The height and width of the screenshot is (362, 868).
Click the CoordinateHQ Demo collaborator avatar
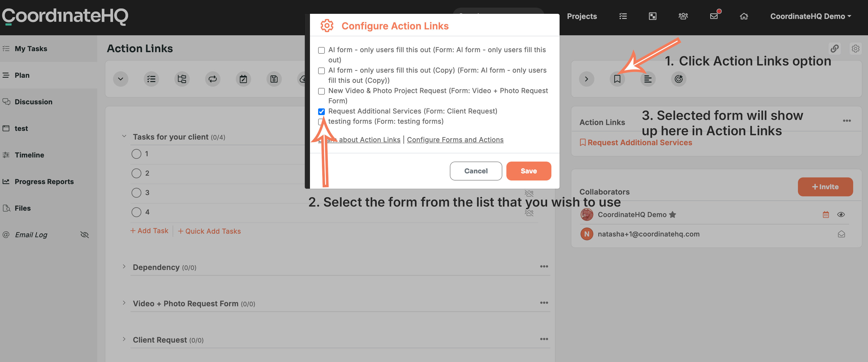click(x=587, y=214)
